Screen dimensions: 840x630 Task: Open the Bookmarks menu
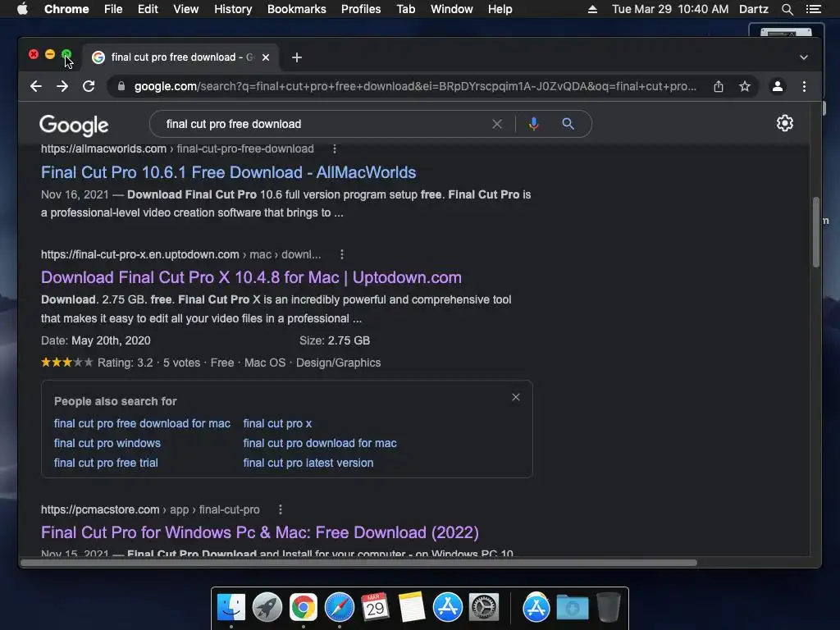297,9
